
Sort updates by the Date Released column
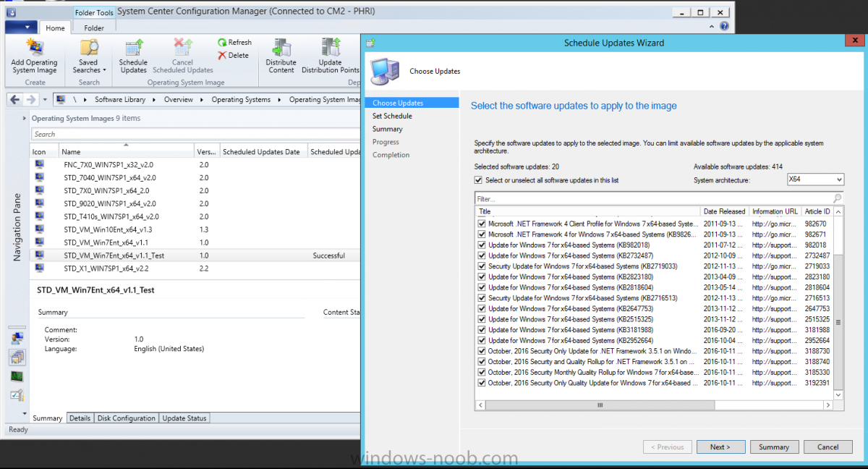725,211
